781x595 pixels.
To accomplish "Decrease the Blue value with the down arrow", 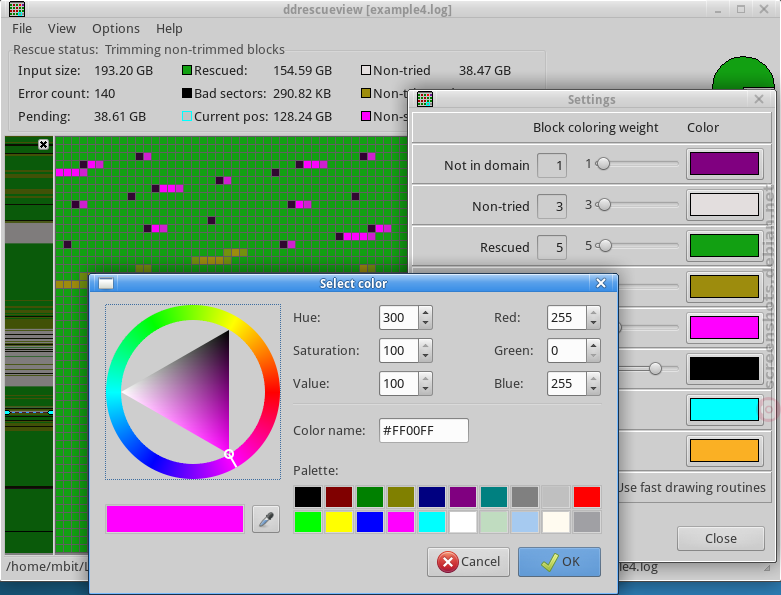I will [593, 389].
